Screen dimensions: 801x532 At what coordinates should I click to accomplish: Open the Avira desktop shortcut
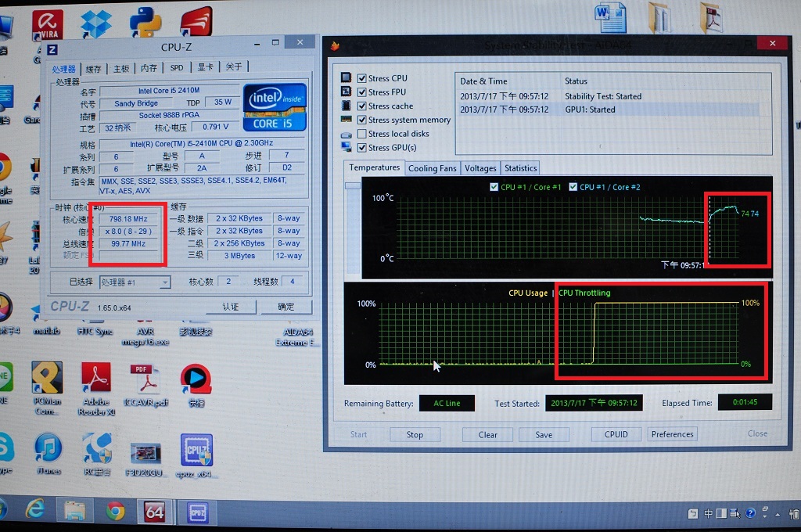(48, 24)
